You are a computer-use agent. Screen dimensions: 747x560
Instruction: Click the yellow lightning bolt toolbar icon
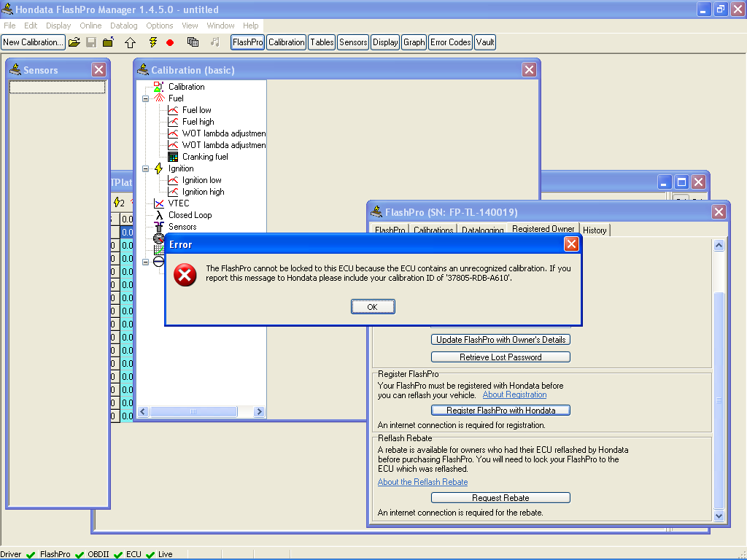coord(152,42)
